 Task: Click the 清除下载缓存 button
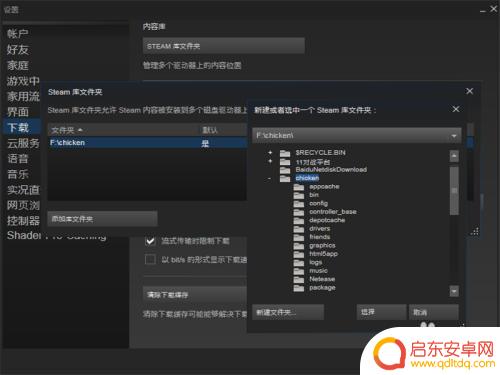195,295
